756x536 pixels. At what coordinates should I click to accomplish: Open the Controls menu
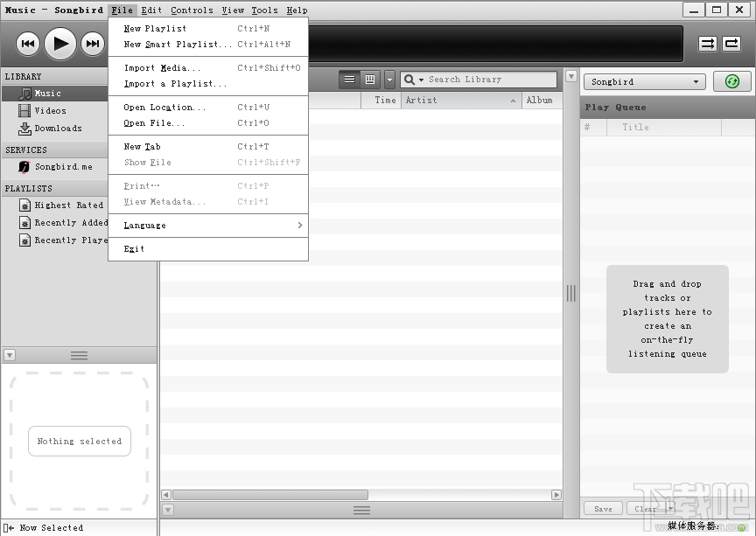[192, 10]
